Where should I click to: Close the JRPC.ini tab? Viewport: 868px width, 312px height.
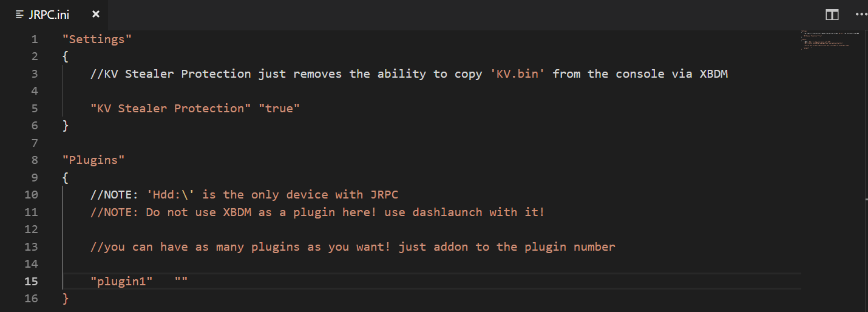96,15
